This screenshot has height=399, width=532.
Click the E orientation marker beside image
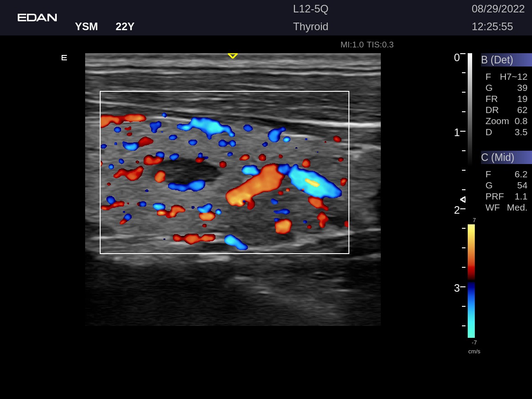64,58
